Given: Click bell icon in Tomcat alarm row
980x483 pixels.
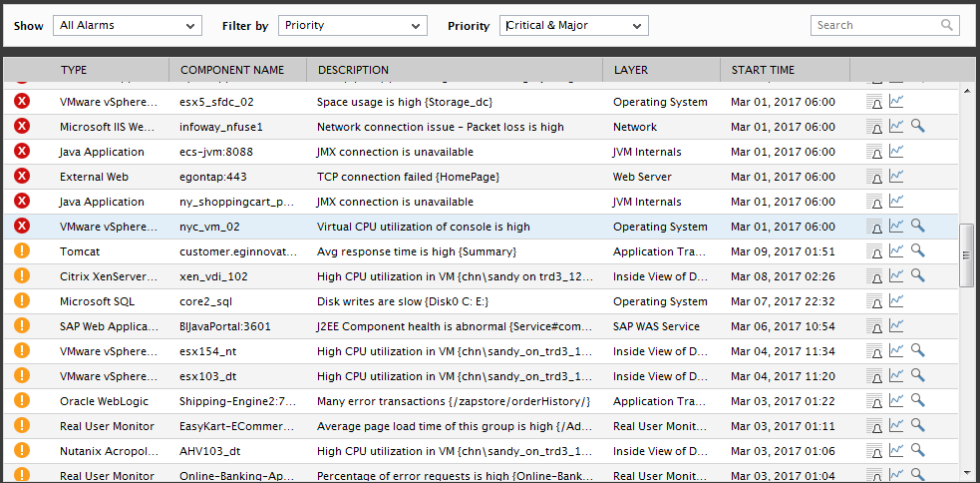Looking at the screenshot, I should click(x=873, y=251).
